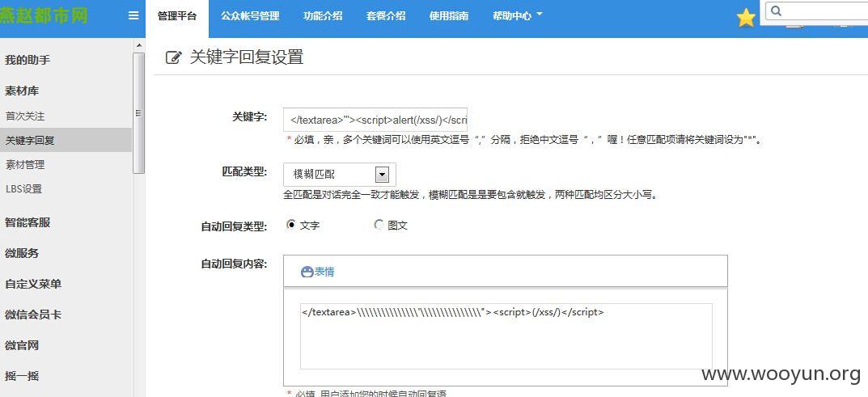868x397 pixels.
Task: Click the 关键字 keyword input field
Action: (375, 120)
